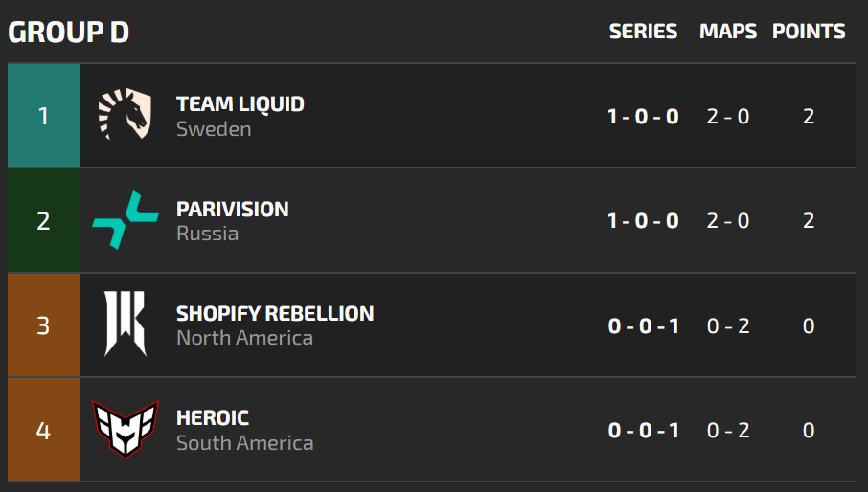Click the POINTS column header
Image resolution: width=868 pixels, height=492 pixels.
point(809,32)
